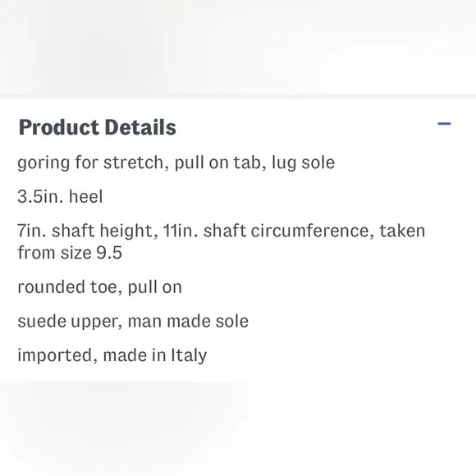Click the blurred area above Product Details
The image size is (476, 476).
tap(238, 47)
